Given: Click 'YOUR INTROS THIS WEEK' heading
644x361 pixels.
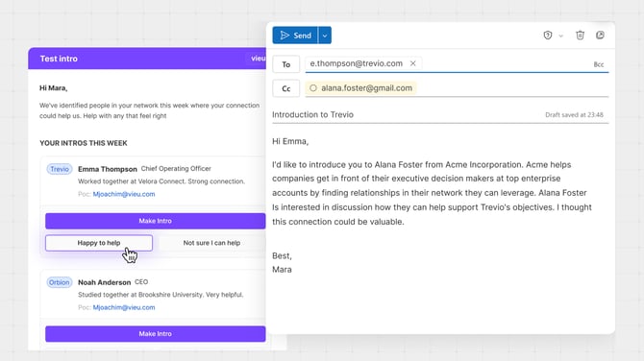Looking at the screenshot, I should pos(84,143).
